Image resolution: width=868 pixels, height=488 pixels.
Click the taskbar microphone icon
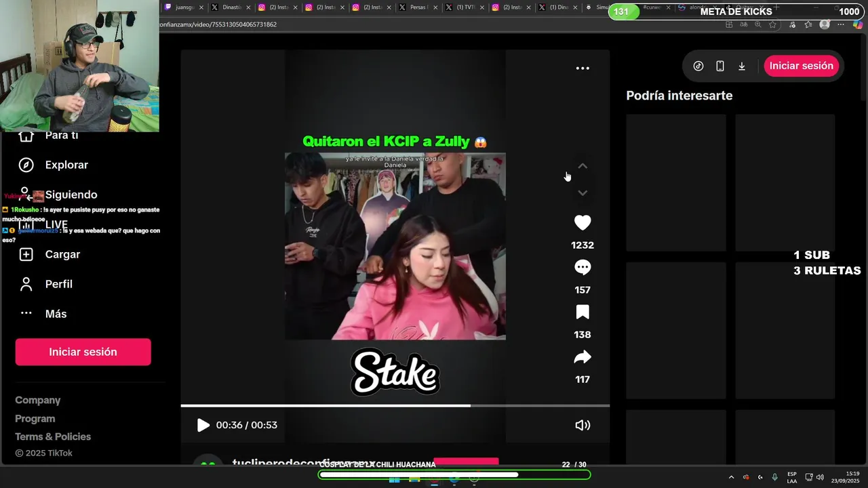click(x=775, y=477)
